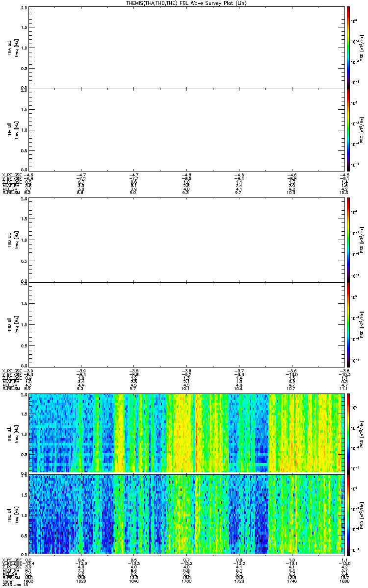The width and height of the screenshot is (368, 588).
Task: Click the 1620 time tick label
Action: [x=81, y=580]
